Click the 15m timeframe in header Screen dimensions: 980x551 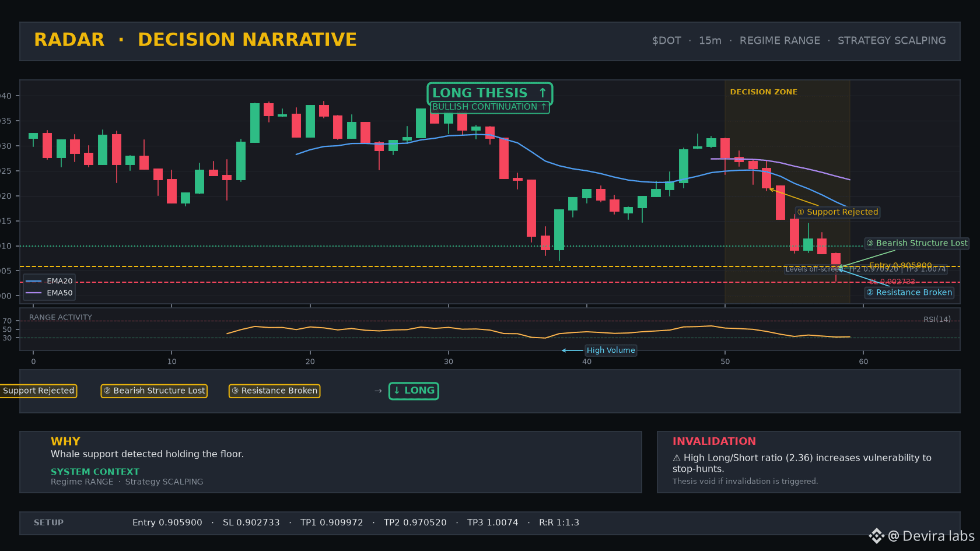[710, 41]
